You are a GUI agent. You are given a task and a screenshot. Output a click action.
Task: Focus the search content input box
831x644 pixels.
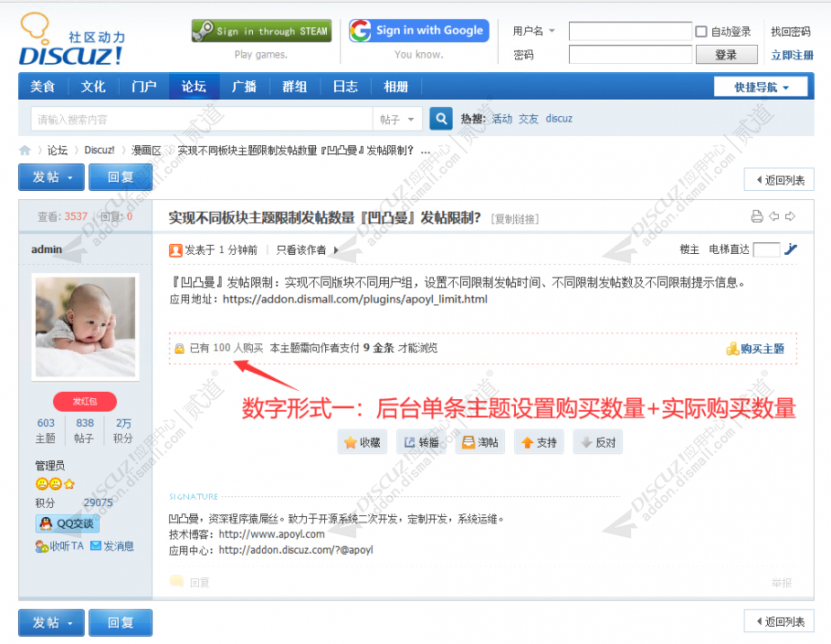coord(202,120)
